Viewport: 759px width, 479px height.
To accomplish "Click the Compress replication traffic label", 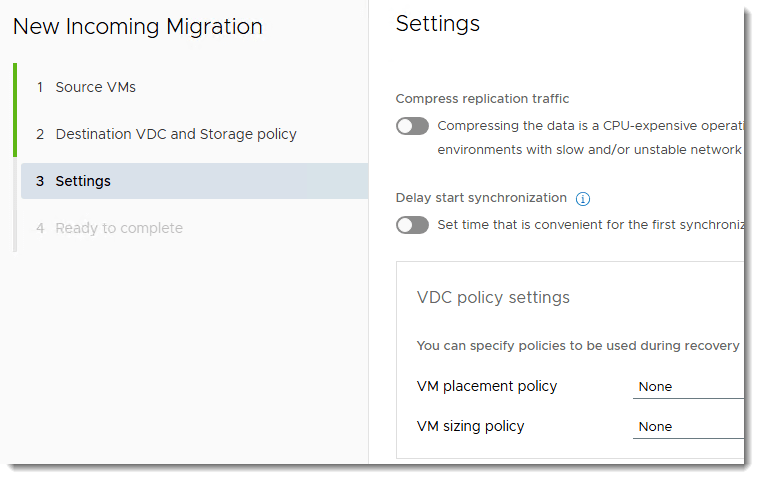I will tap(483, 98).
